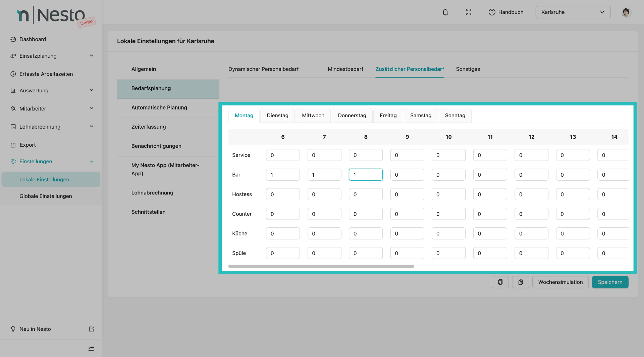Open the Mindestbedarf tab
The width and height of the screenshot is (644, 357).
[x=345, y=69]
